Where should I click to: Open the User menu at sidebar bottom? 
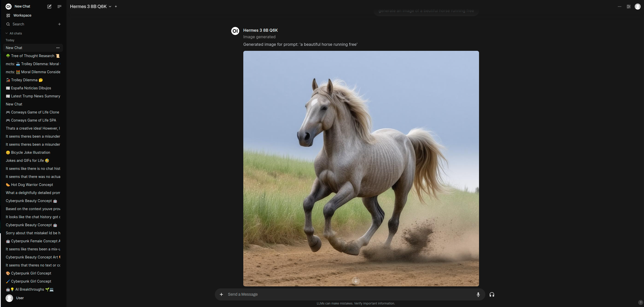(20, 298)
